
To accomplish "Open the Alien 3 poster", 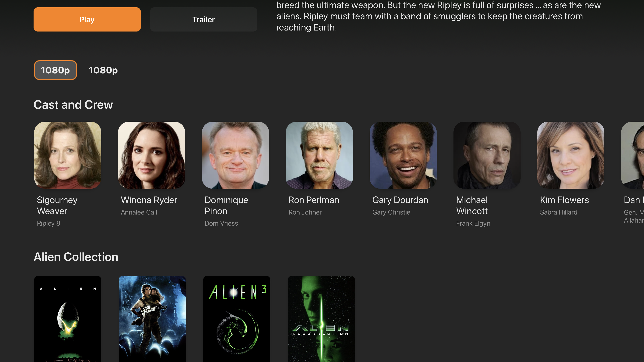I will point(237,319).
